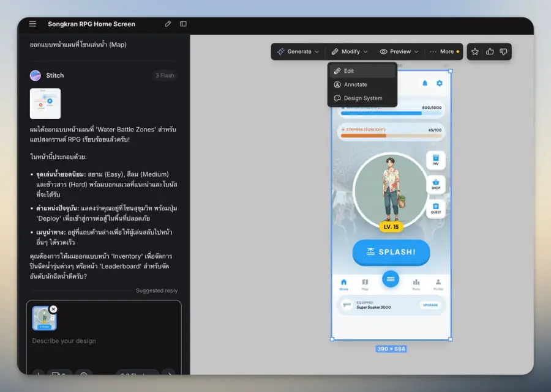Click the Annotate circled-A icon
Viewport: 551px width, 392px height.
point(337,84)
